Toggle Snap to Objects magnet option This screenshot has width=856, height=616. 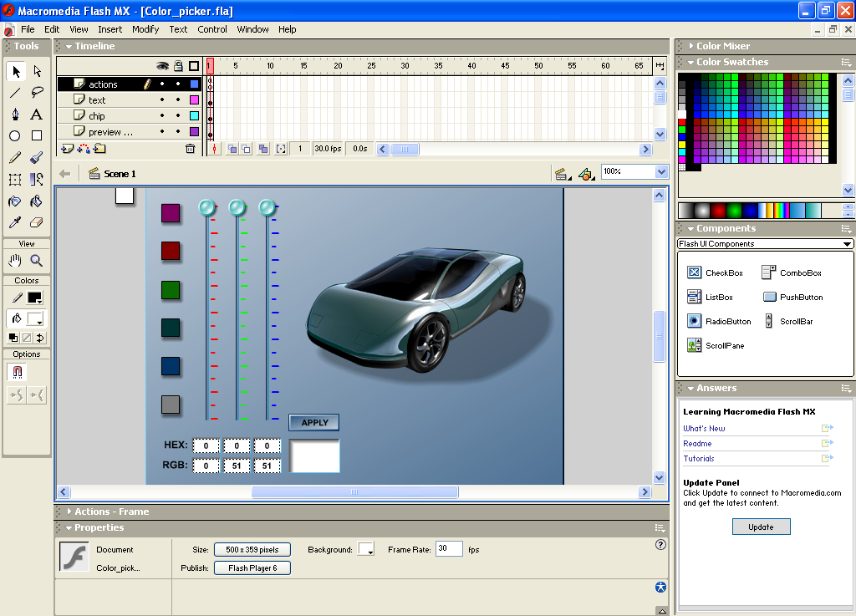click(x=17, y=372)
